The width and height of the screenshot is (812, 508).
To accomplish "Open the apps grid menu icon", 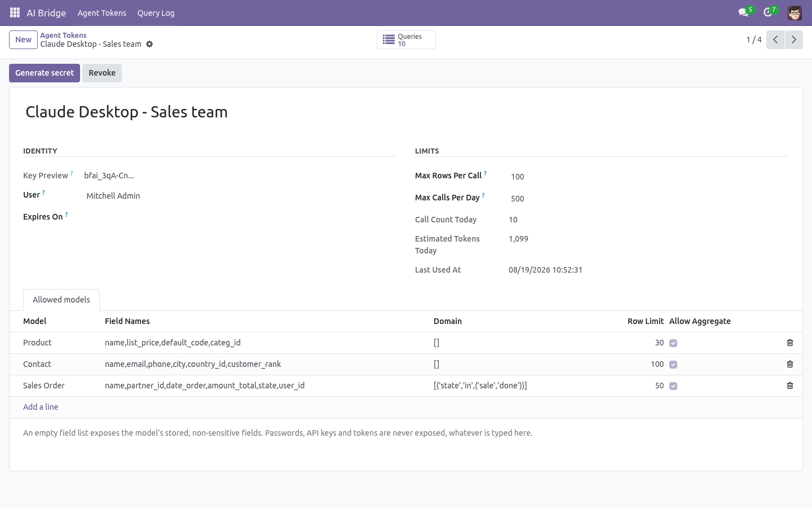I will (15, 12).
